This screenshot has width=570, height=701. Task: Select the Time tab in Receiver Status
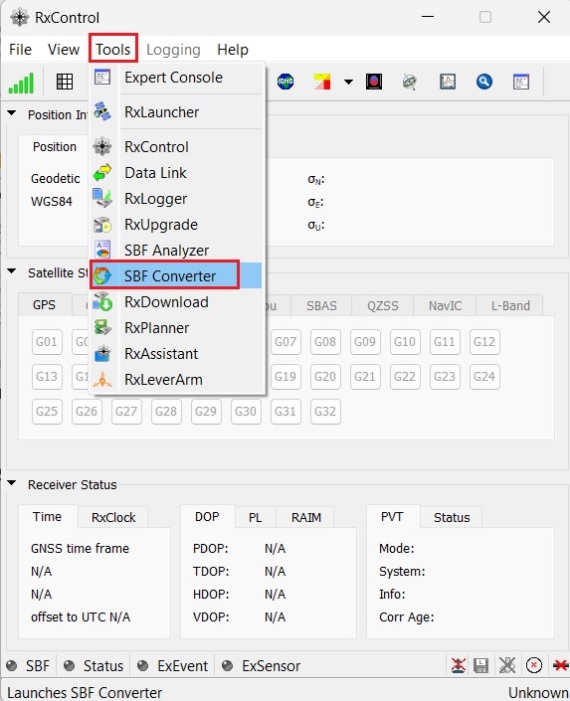tap(47, 516)
